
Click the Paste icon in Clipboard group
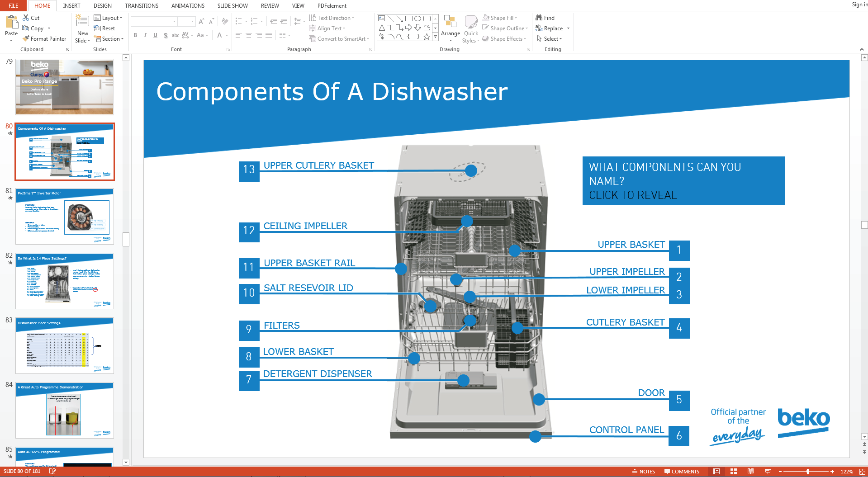click(x=11, y=23)
